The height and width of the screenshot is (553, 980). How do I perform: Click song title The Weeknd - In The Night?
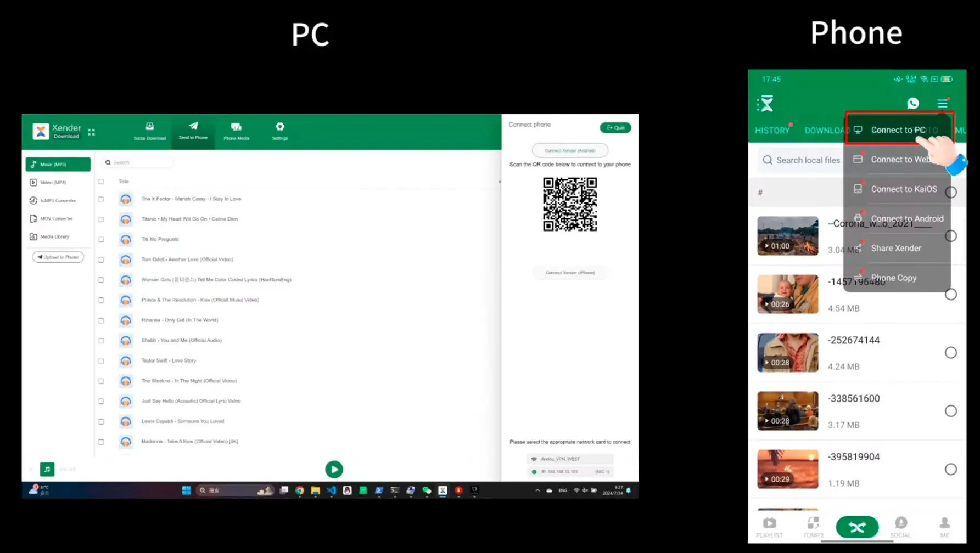(189, 381)
